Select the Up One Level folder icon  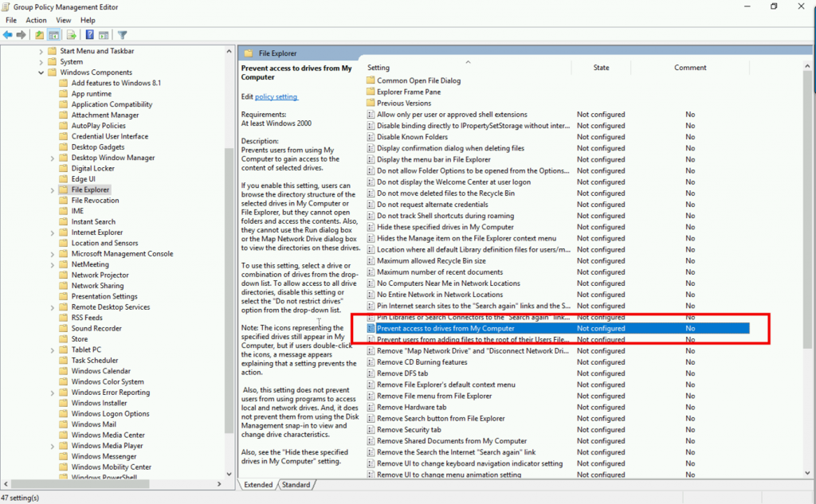tap(40, 34)
